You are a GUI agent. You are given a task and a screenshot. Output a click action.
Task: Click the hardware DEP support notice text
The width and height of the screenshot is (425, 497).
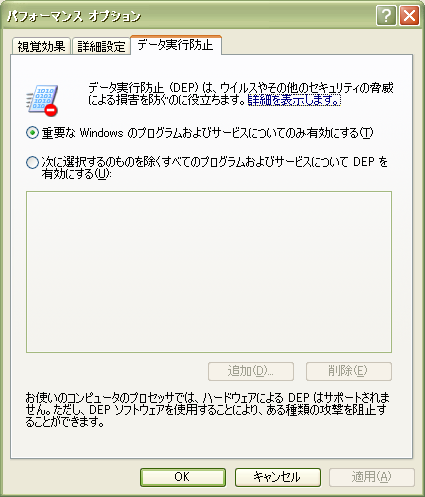pyautogui.click(x=207, y=410)
